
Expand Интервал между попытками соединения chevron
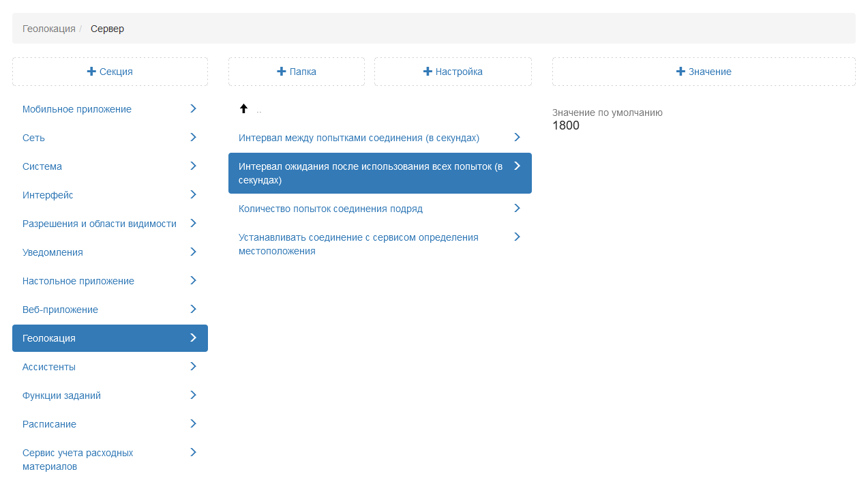(517, 137)
